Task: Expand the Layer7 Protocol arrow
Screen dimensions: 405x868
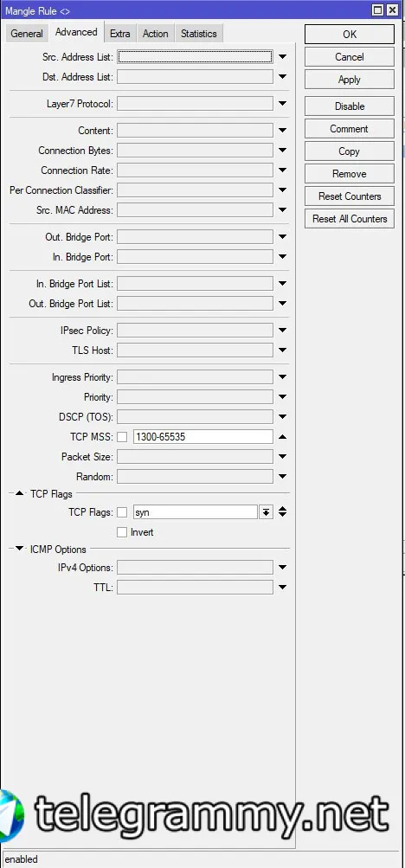Action: click(282, 104)
